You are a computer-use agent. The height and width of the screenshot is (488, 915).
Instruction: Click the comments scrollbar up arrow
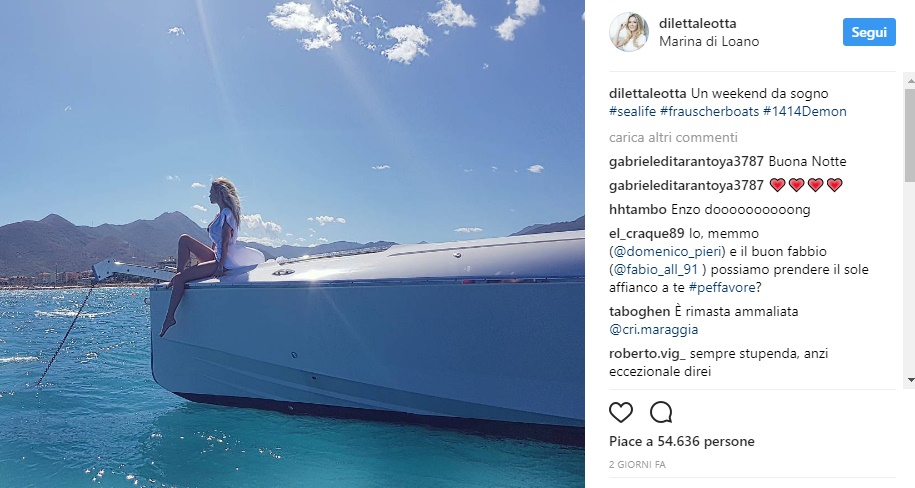click(x=910, y=78)
